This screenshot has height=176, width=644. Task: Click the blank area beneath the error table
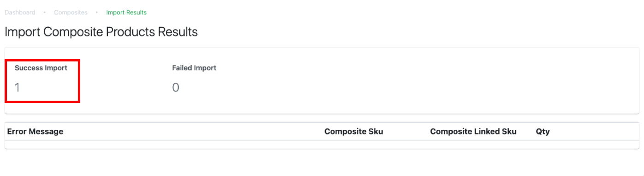click(x=322, y=163)
